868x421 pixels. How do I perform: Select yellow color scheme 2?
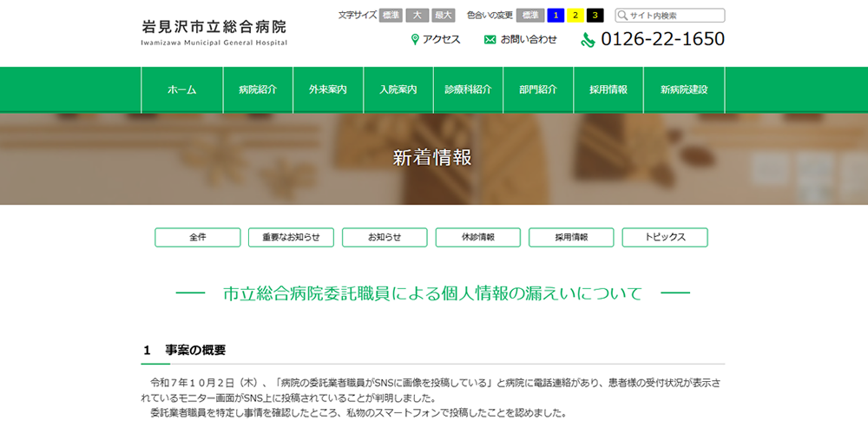click(x=575, y=16)
